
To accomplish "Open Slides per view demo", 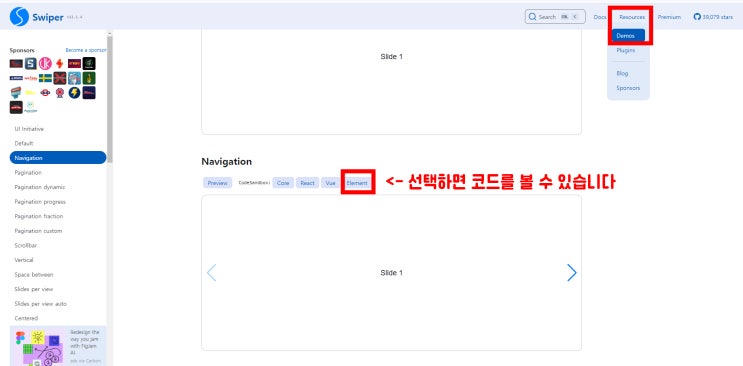I will (34, 289).
